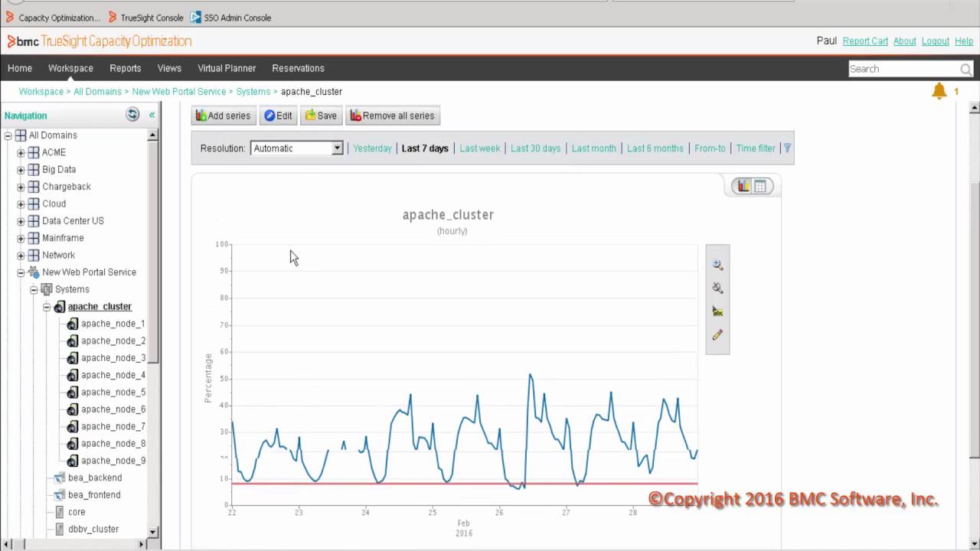Image resolution: width=980 pixels, height=551 pixels.
Task: Select bea_frontend in the tree
Action: [94, 494]
